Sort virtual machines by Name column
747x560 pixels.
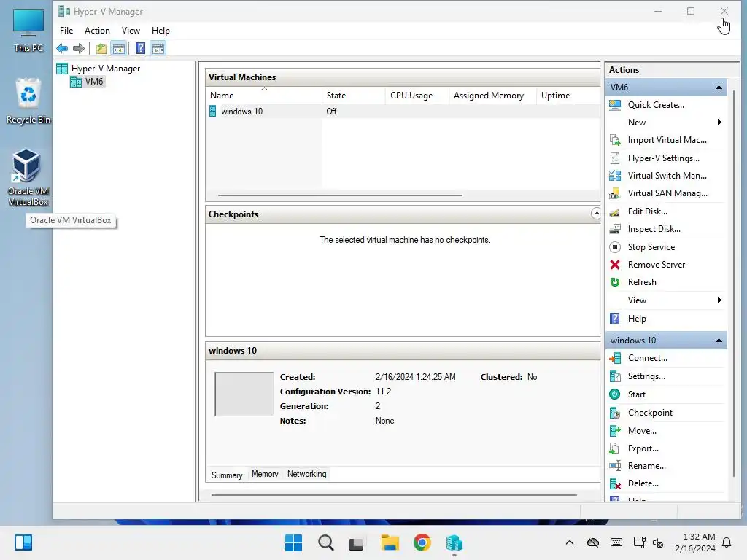[x=264, y=96]
